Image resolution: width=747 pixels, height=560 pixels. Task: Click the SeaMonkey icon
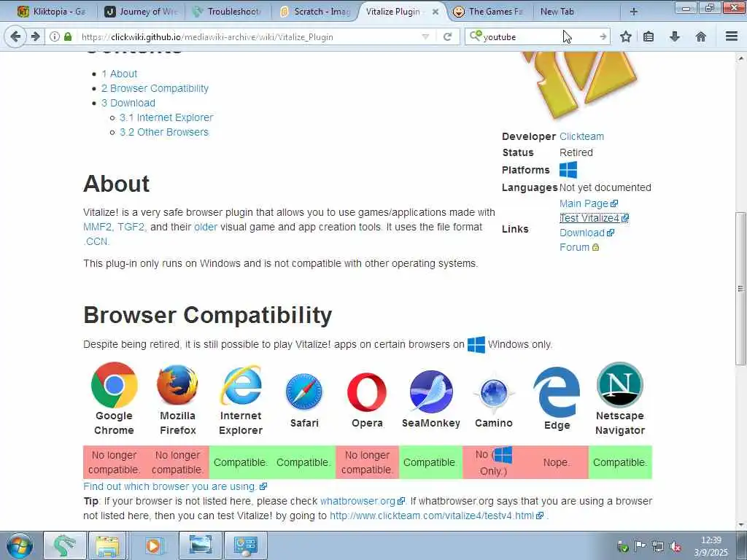(x=431, y=392)
